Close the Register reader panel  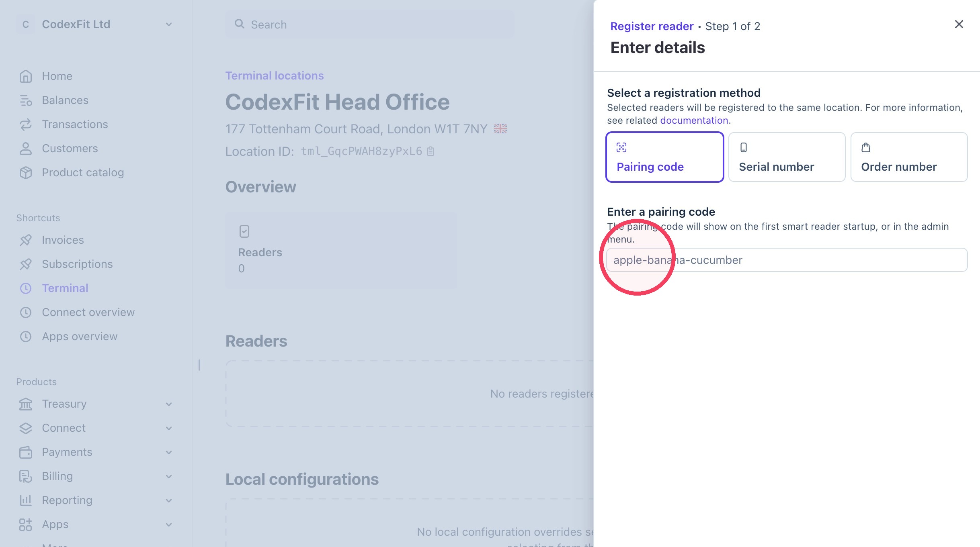[959, 24]
